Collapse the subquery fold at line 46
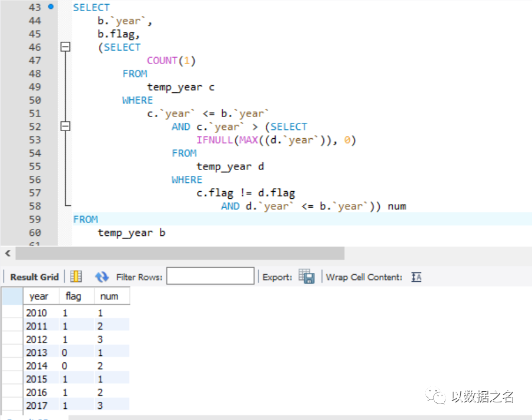 [x=65, y=46]
